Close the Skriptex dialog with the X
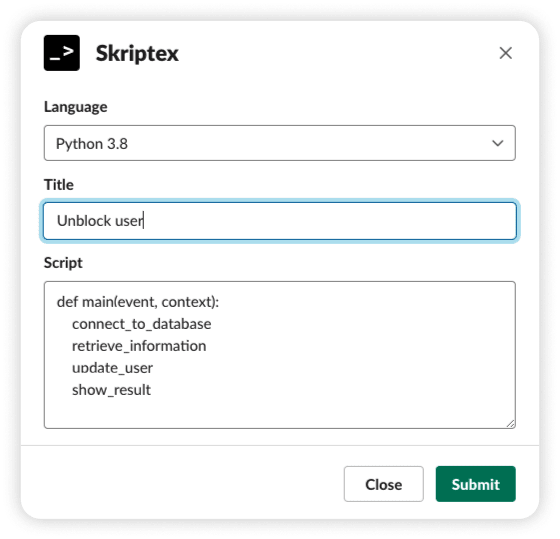 click(505, 53)
